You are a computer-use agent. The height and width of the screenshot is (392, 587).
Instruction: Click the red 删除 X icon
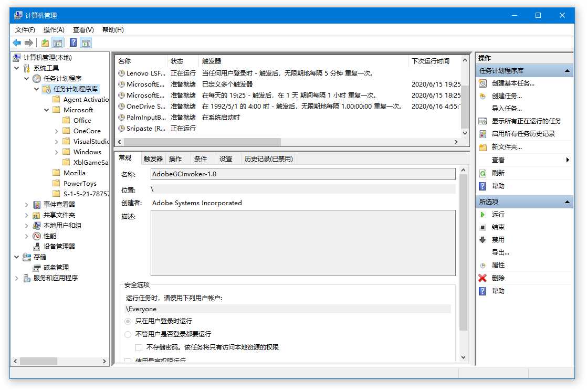[483, 278]
